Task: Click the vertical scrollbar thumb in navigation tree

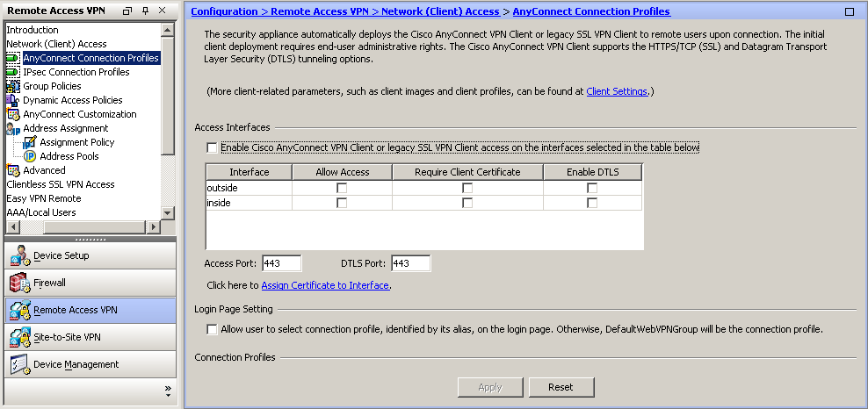Action: tap(168, 95)
